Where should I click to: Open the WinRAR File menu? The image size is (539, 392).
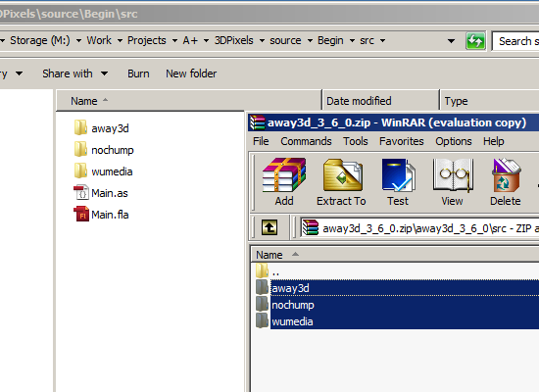[261, 141]
